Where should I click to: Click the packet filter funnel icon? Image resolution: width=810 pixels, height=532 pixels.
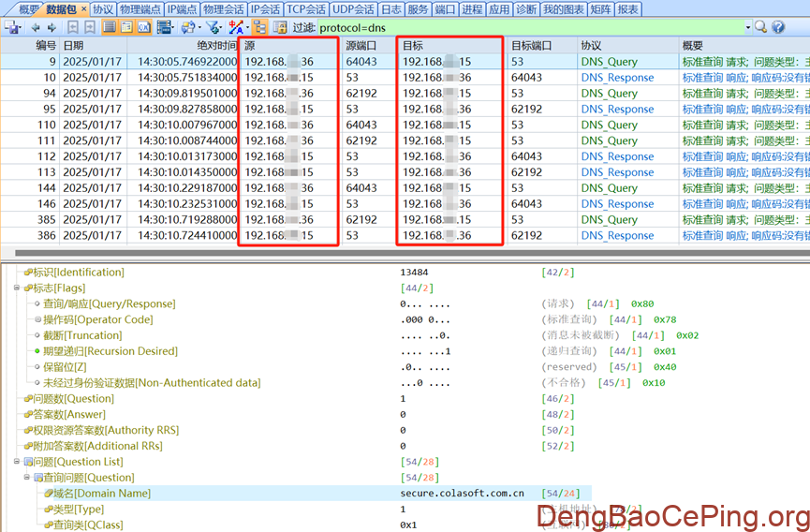213,27
